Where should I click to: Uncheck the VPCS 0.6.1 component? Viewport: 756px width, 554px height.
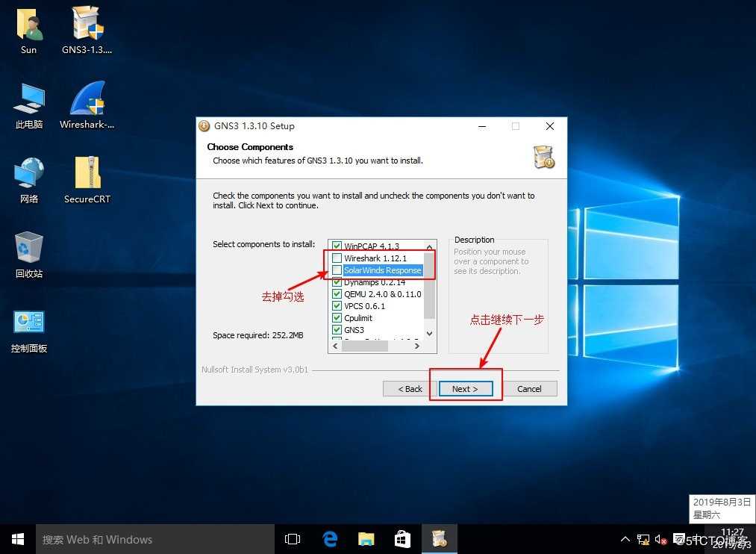337,305
